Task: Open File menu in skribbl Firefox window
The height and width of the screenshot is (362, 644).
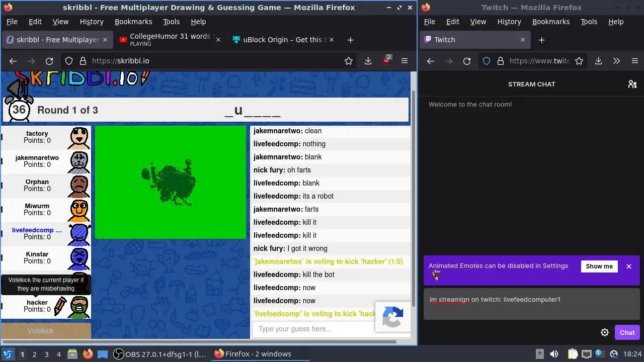Action: click(12, 22)
